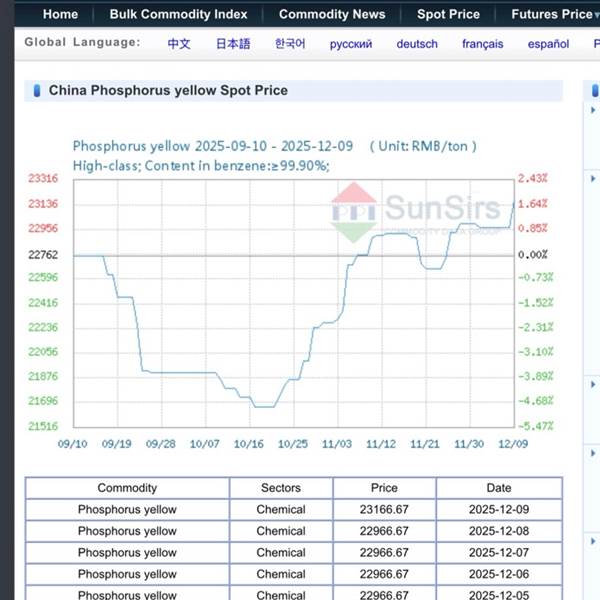Image resolution: width=600 pixels, height=600 pixels.
Task: Click the 21516 y-axis price label
Action: click(x=43, y=426)
